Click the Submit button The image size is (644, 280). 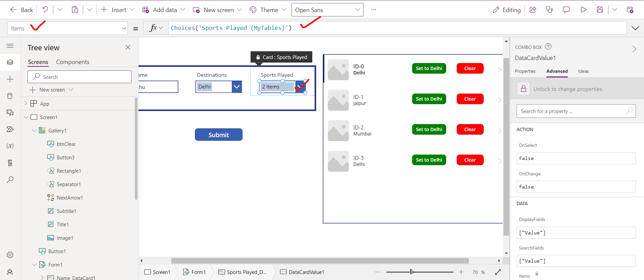coord(218,135)
